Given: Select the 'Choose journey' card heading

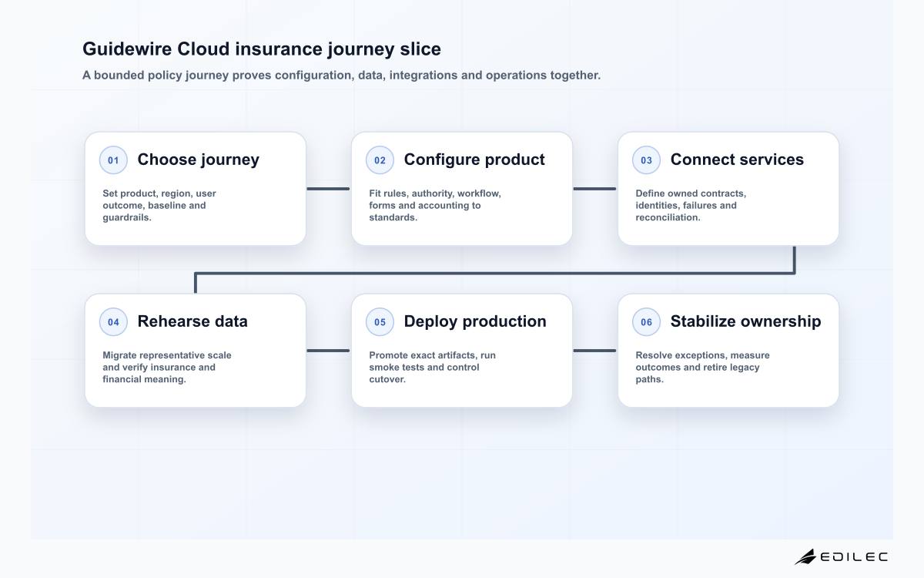Looking at the screenshot, I should pyautogui.click(x=198, y=160).
